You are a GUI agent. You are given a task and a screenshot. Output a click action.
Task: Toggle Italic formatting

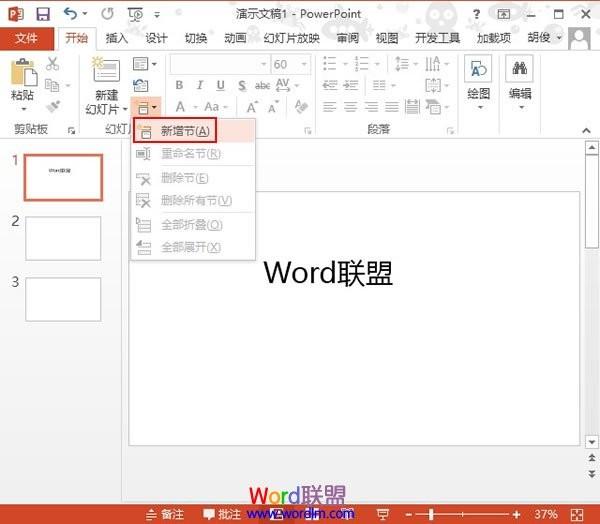click(199, 85)
